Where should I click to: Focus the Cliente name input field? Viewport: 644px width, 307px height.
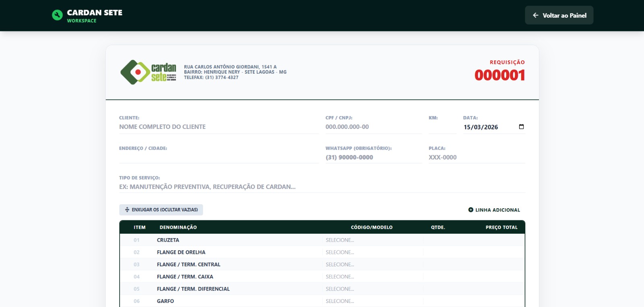pyautogui.click(x=218, y=127)
